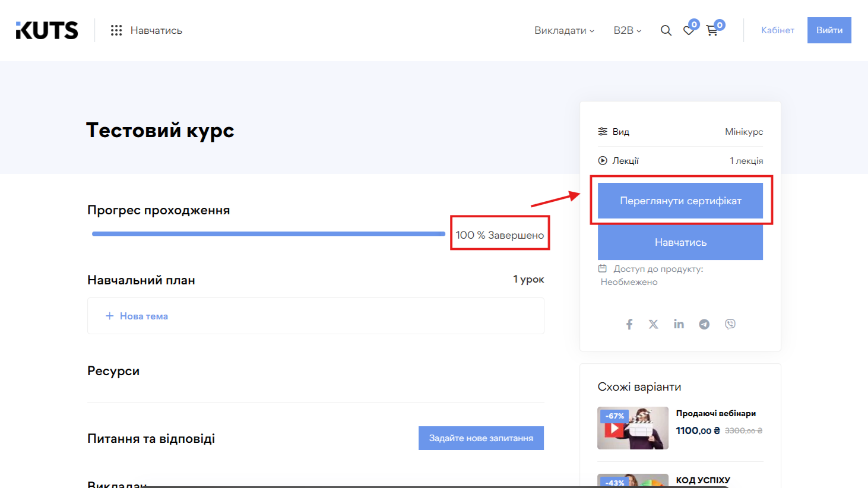Share course via LinkedIn icon
This screenshot has height=488, width=868.
click(679, 324)
